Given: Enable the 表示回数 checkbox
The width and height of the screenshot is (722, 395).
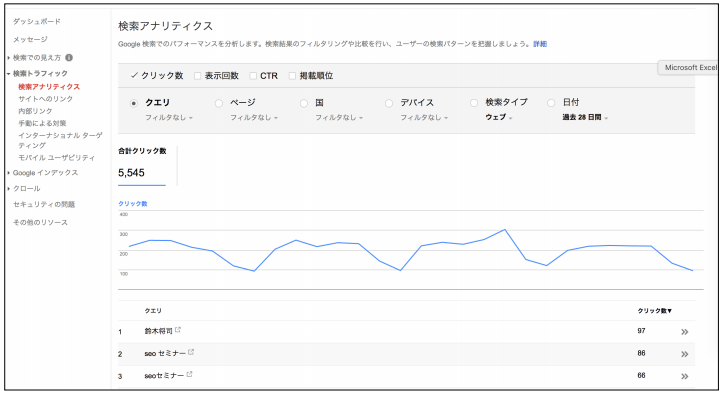Looking at the screenshot, I should pos(198,76).
